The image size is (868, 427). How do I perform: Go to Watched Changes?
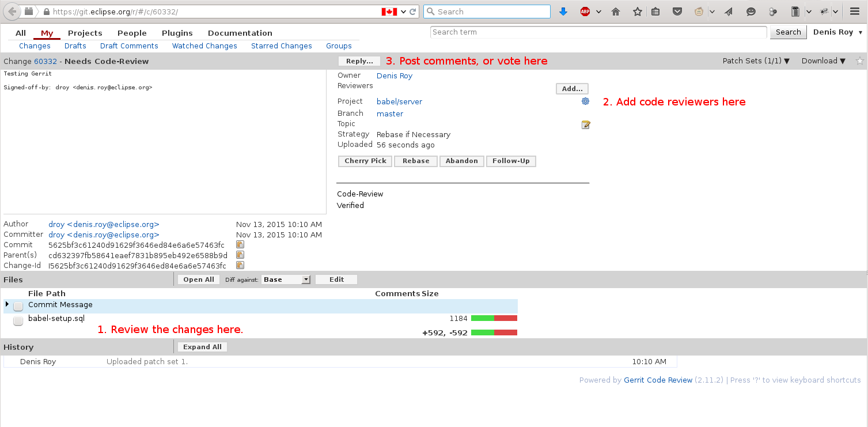pyautogui.click(x=204, y=46)
